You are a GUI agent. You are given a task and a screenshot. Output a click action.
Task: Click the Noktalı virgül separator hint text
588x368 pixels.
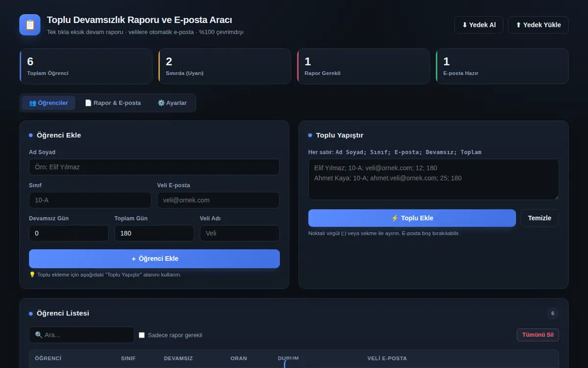pyautogui.click(x=384, y=234)
